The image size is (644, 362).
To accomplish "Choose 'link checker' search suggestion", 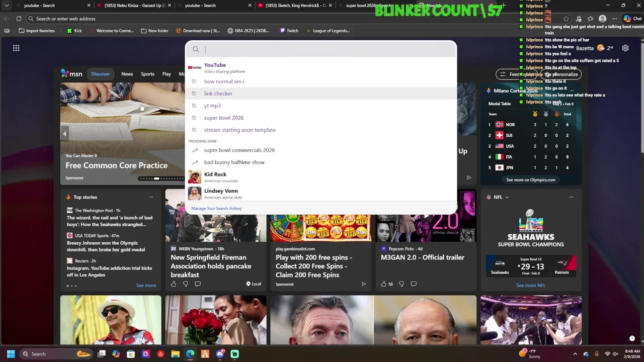I will (x=321, y=94).
